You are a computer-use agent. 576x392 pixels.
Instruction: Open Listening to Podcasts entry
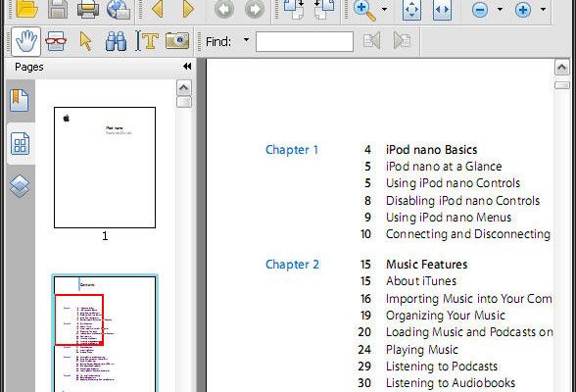click(x=442, y=367)
